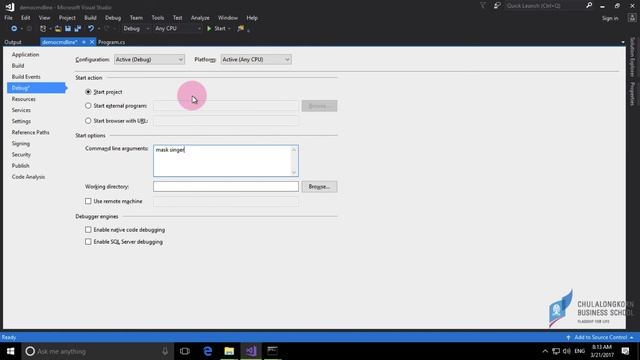Image resolution: width=640 pixels, height=360 pixels.
Task: Click the Visual Studio logo icon
Action: click(x=10, y=7)
